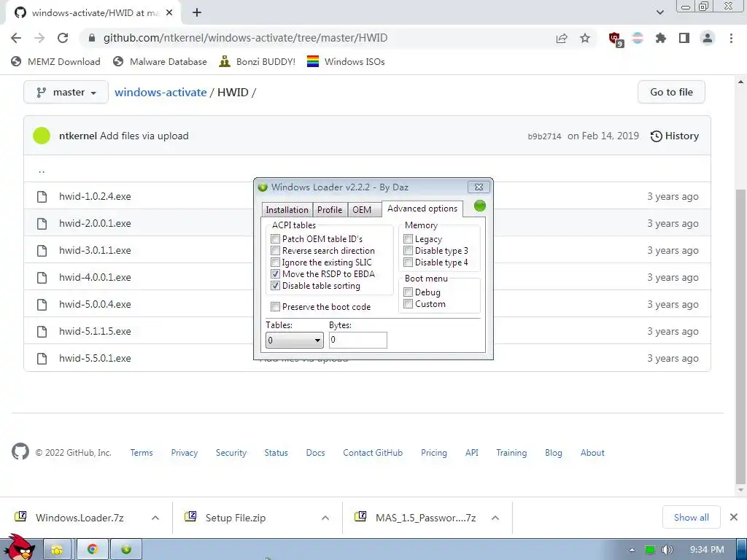
Task: Open the Windows ISOs bookmark
Action: coord(346,61)
